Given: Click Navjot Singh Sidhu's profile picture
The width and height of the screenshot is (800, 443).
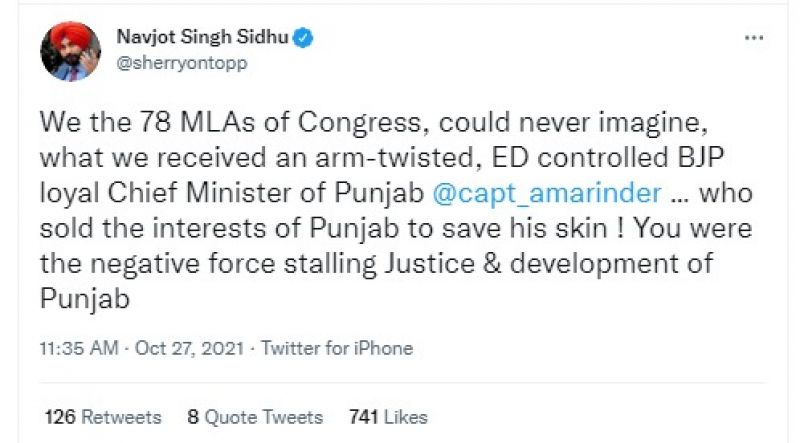Looking at the screenshot, I should coord(70,52).
